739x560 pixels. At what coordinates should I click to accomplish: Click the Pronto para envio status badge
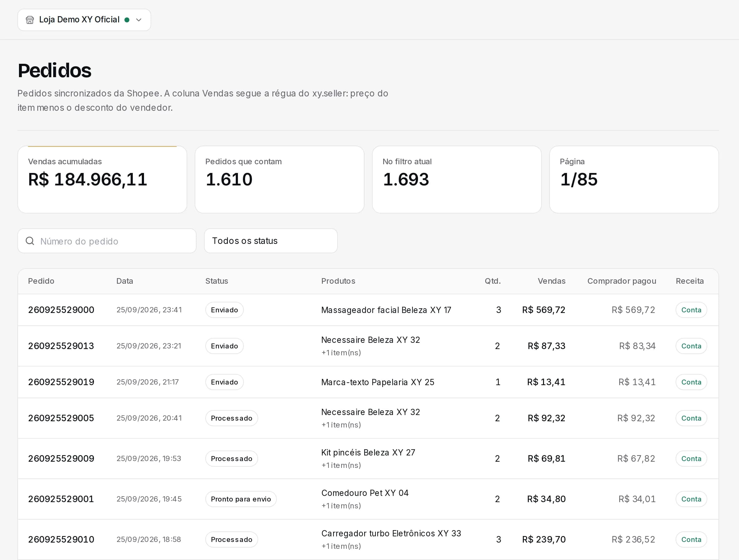coord(241,499)
